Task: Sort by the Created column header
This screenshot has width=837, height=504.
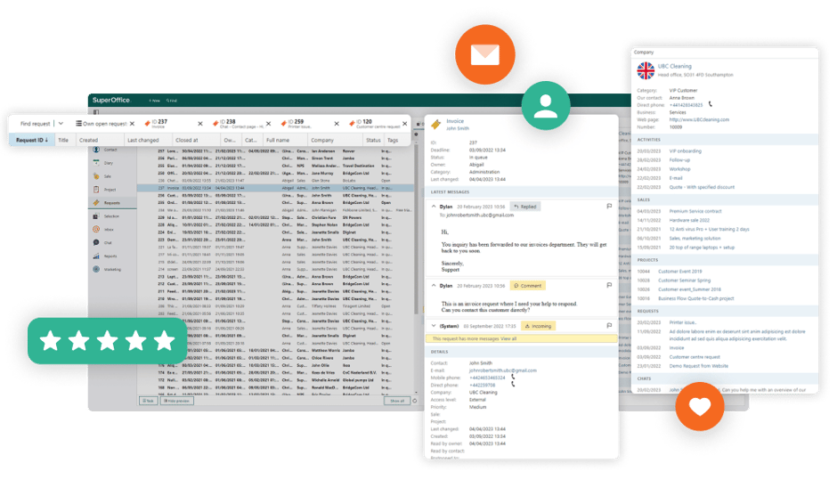Action: tap(100, 140)
